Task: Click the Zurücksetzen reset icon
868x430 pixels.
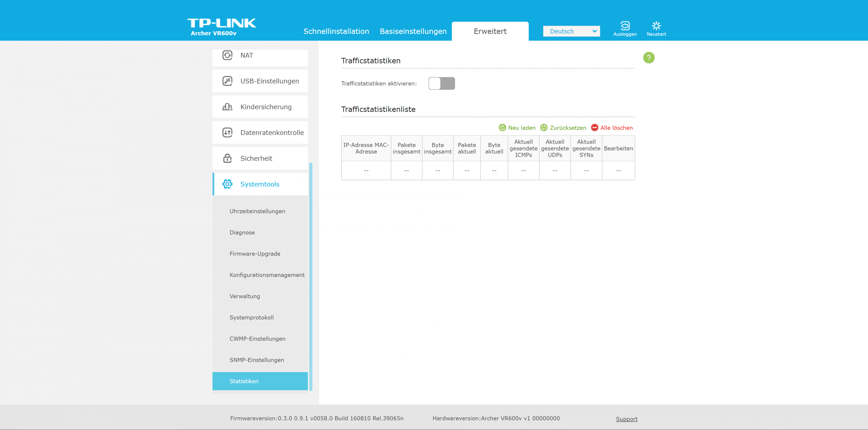Action: coord(543,128)
